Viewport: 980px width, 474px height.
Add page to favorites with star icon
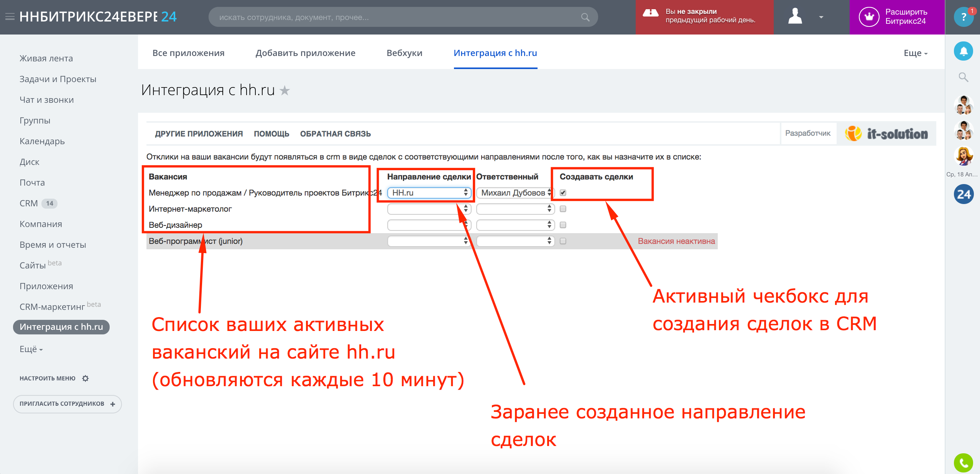[284, 91]
